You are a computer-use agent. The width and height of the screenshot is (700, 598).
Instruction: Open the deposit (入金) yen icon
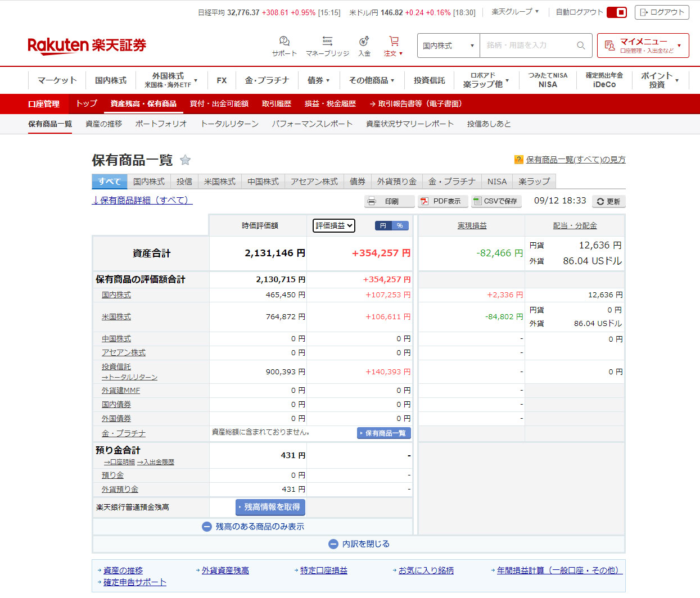364,42
